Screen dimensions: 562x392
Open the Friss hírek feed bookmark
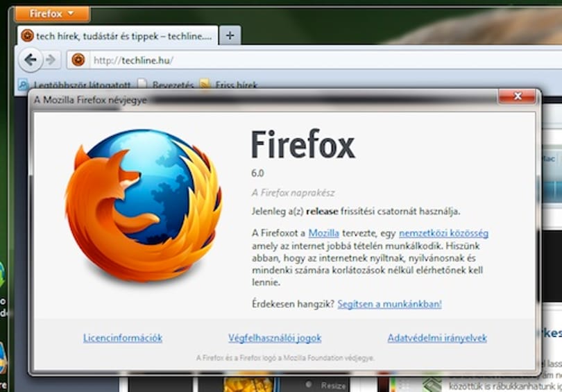(229, 85)
